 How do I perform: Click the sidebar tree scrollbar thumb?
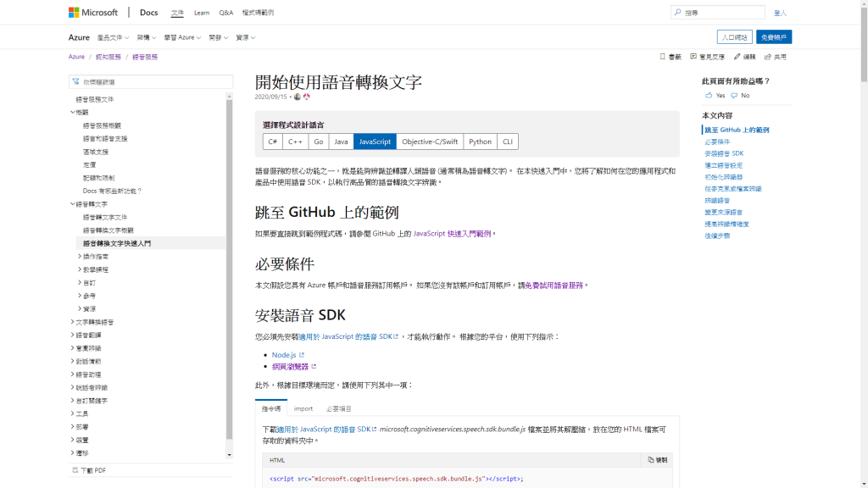[229, 269]
